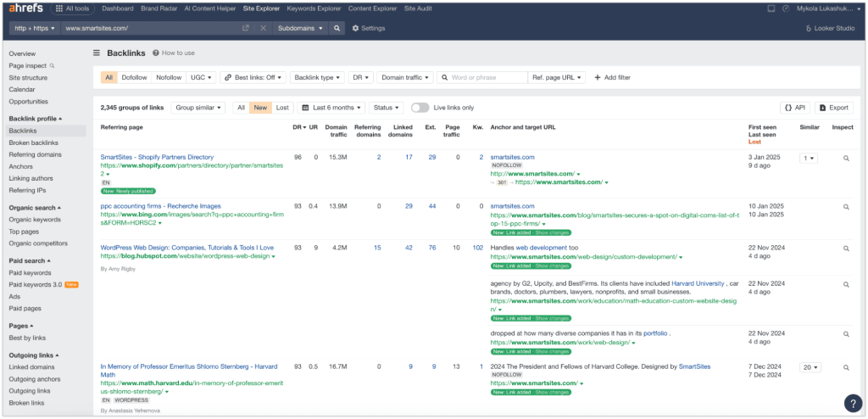Open Group similar dropdown

198,108
